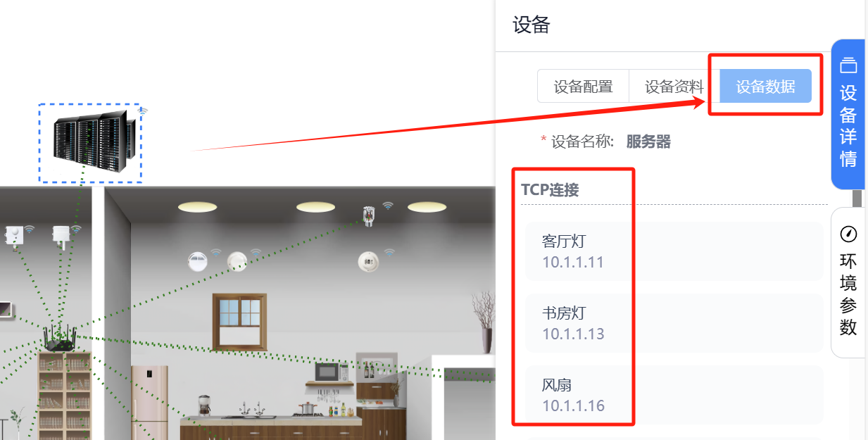Click the middle ceiling light fixture
Viewport: 868px width, 440px height.
[x=315, y=207]
